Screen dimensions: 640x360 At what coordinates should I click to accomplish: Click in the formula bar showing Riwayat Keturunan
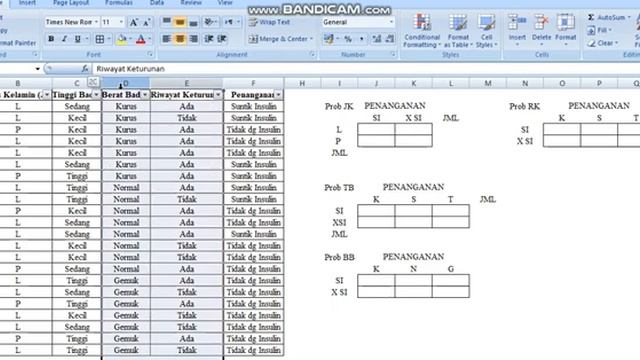[x=366, y=69]
